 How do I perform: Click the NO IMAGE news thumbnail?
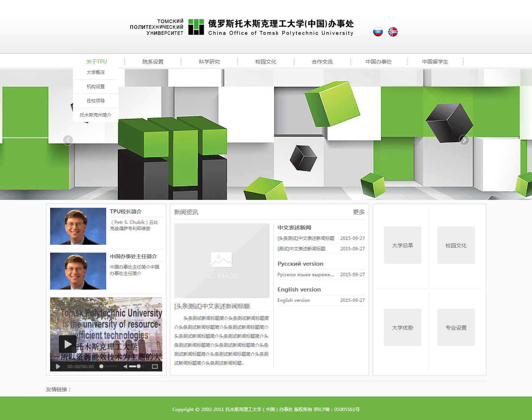coord(222,261)
